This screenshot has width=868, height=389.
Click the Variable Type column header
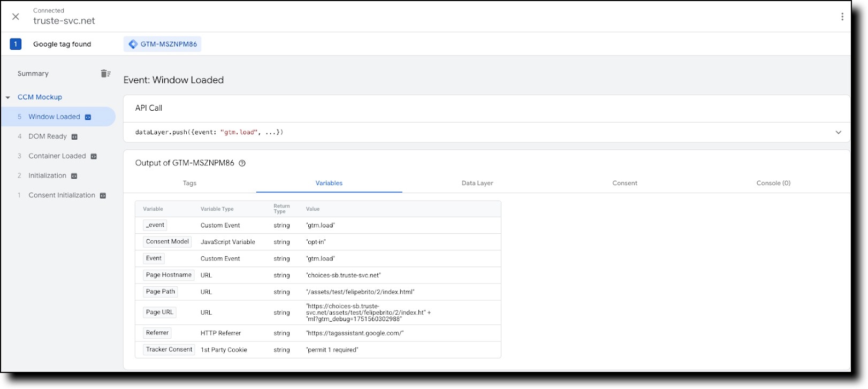217,209
